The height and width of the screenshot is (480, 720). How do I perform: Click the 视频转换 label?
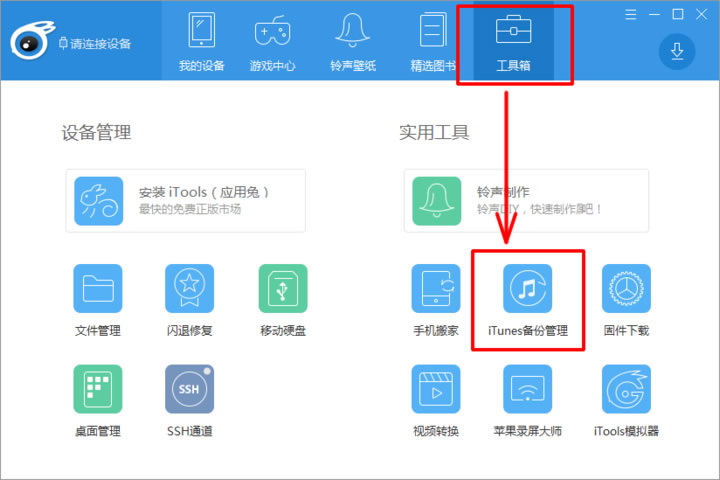[436, 431]
